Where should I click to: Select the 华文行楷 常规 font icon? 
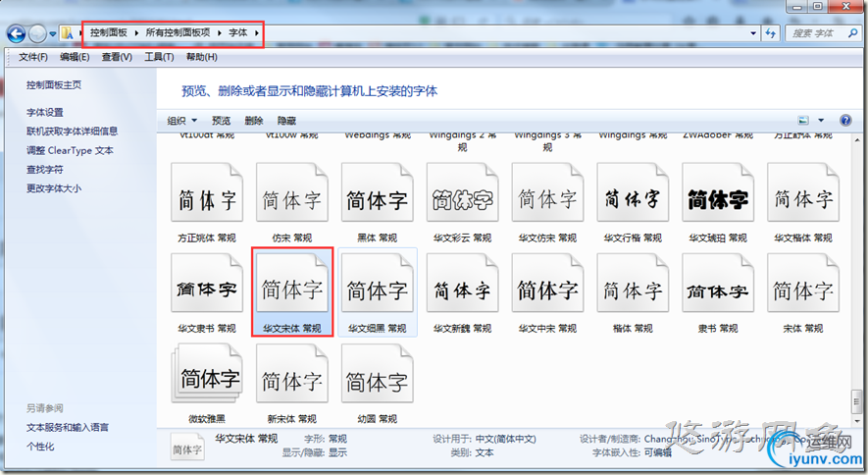[634, 192]
